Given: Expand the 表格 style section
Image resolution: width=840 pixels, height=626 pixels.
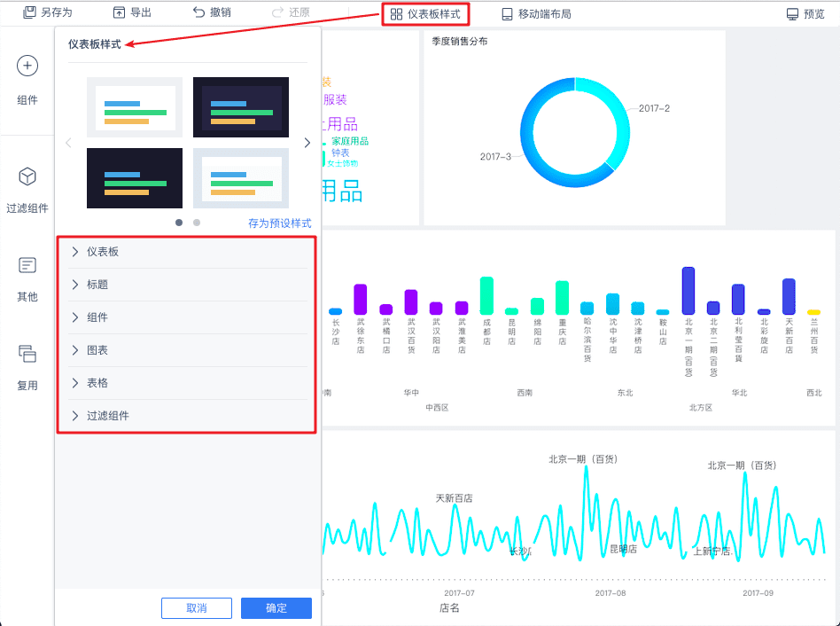Looking at the screenshot, I should [x=188, y=383].
